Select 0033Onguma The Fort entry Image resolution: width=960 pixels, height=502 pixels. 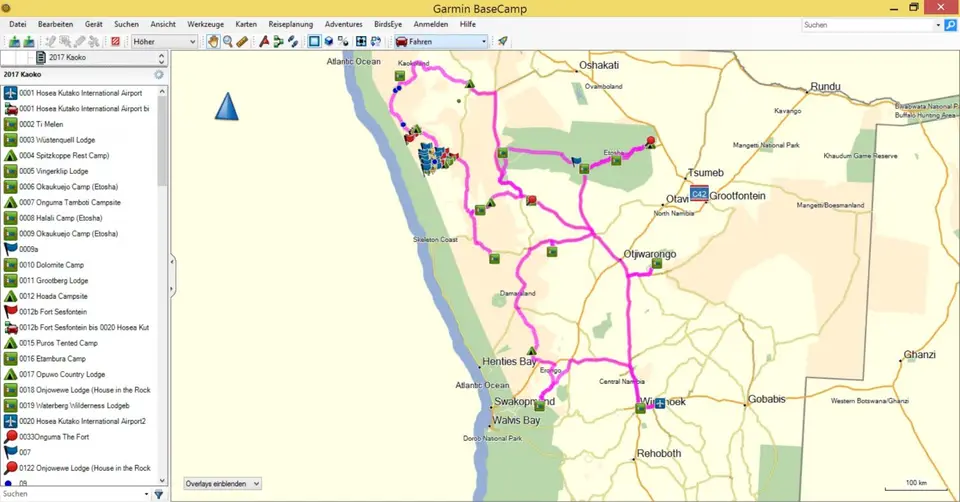coord(80,437)
